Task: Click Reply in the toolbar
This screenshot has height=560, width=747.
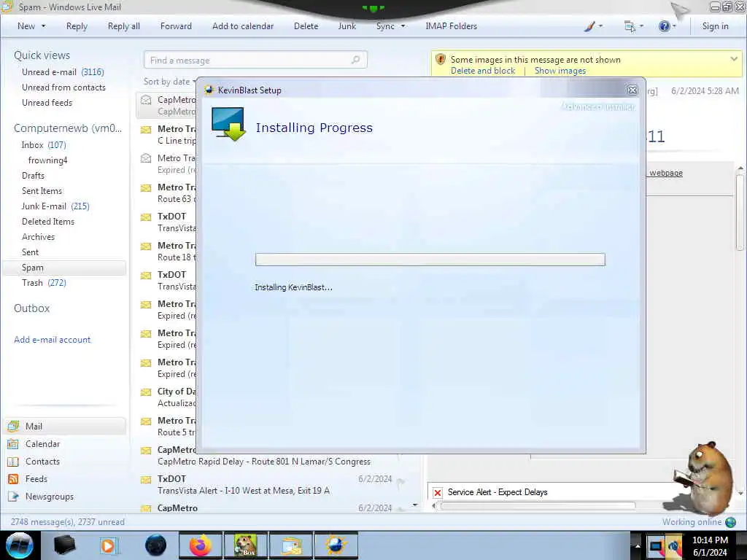Action: point(77,26)
